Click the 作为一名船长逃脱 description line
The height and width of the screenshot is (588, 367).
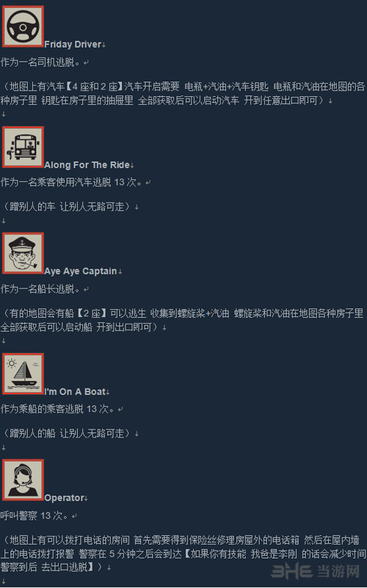point(40,289)
